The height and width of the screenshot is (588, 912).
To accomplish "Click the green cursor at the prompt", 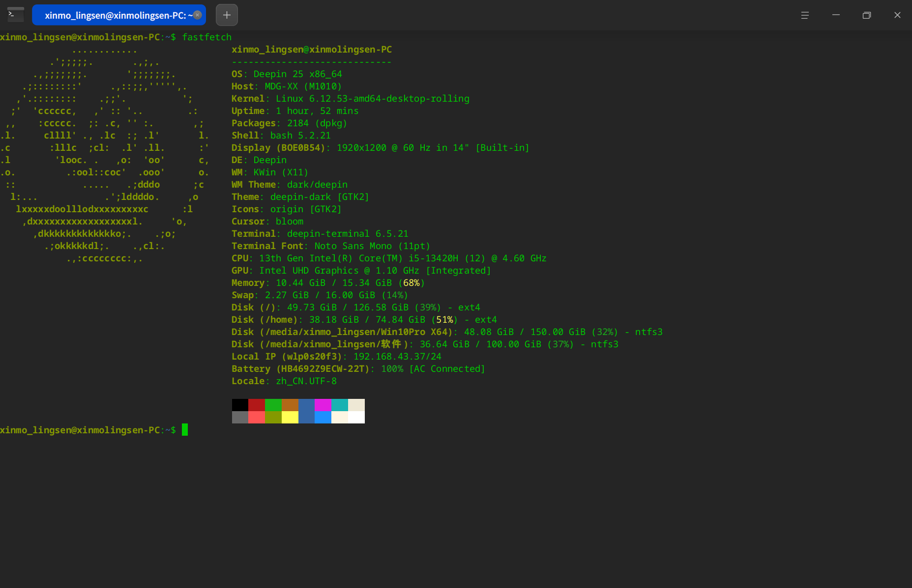I will pyautogui.click(x=185, y=430).
